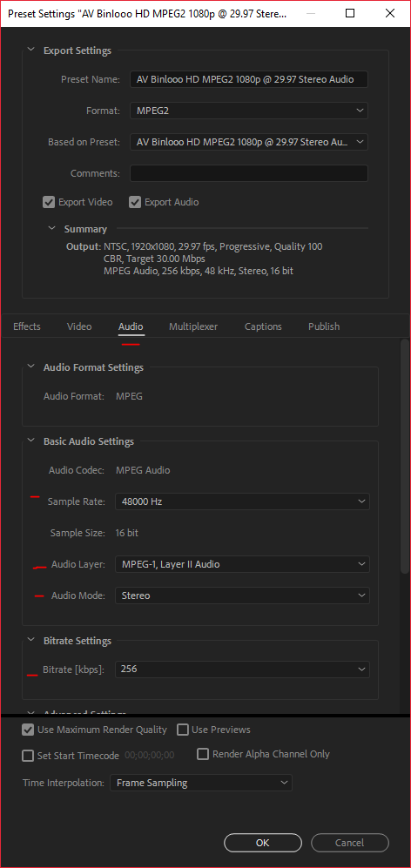411x868 pixels.
Task: Open the Bitrate kbps dropdown
Action: click(x=242, y=669)
